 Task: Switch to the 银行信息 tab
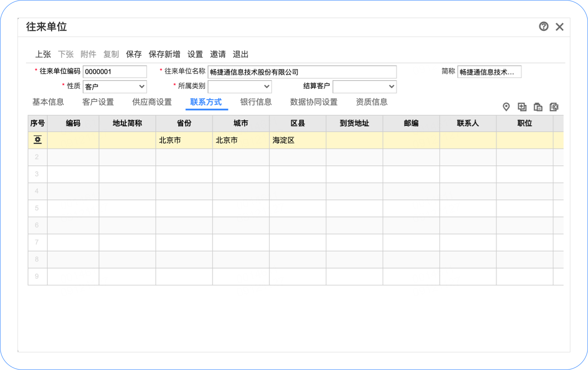tap(256, 102)
